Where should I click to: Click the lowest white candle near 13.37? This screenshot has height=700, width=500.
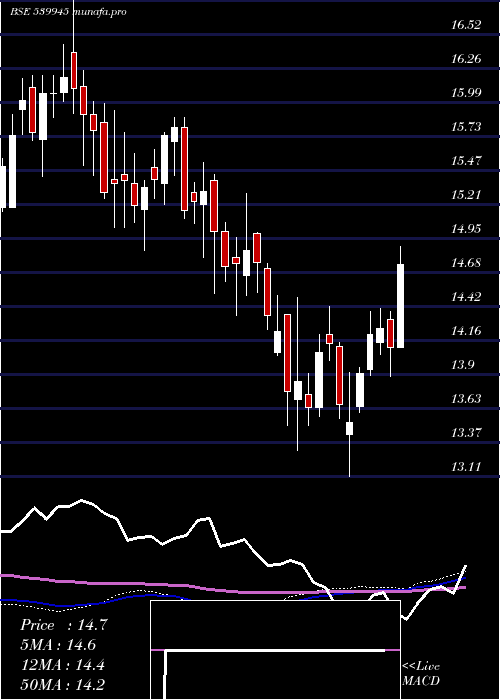(349, 428)
